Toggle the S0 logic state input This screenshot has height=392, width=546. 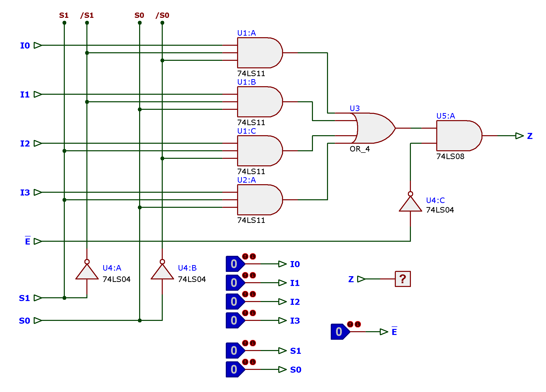pos(235,369)
